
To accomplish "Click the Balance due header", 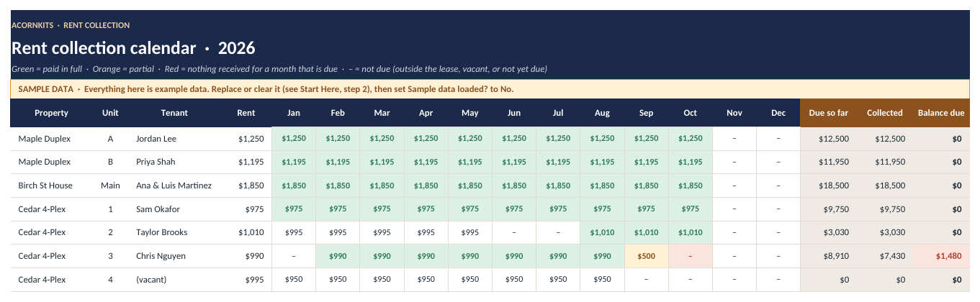I will [941, 113].
